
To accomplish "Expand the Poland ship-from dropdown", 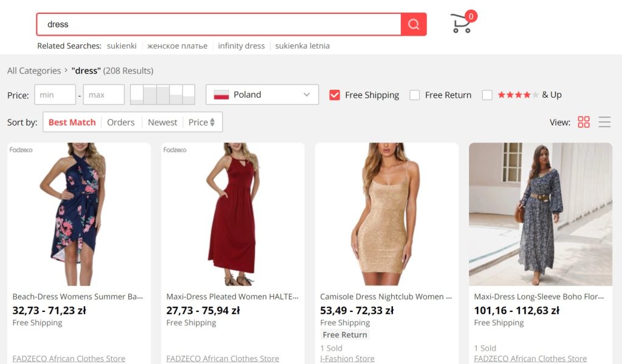I will 262,95.
